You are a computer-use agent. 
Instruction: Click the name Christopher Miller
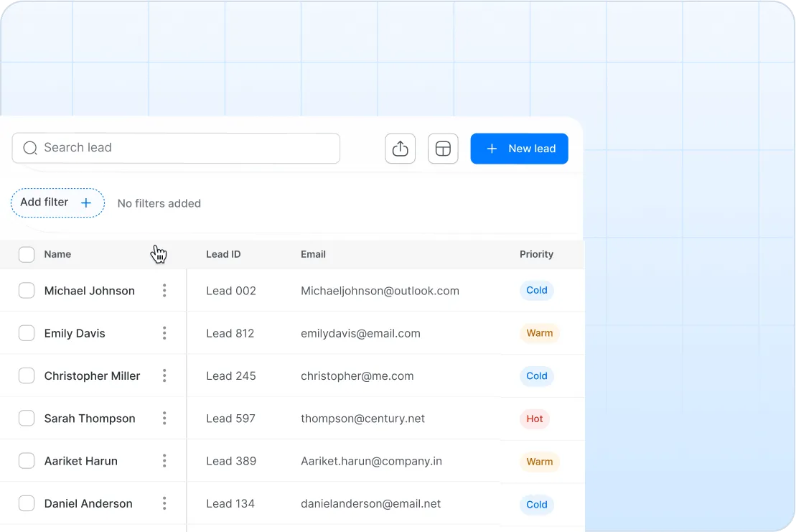tap(92, 376)
